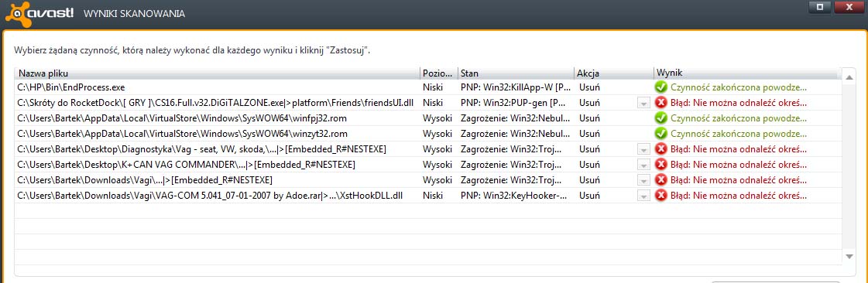Click the avast! logo icon
This screenshot has height=283, width=868.
pyautogui.click(x=39, y=13)
